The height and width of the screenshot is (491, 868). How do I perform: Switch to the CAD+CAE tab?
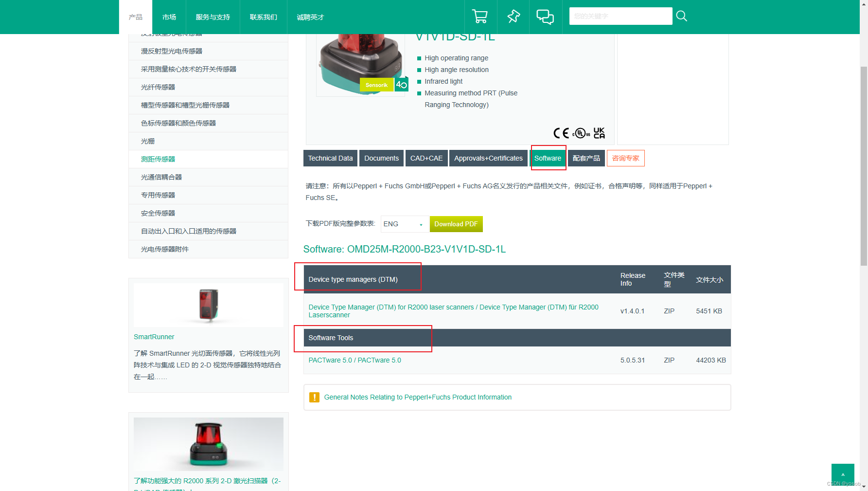[426, 158]
